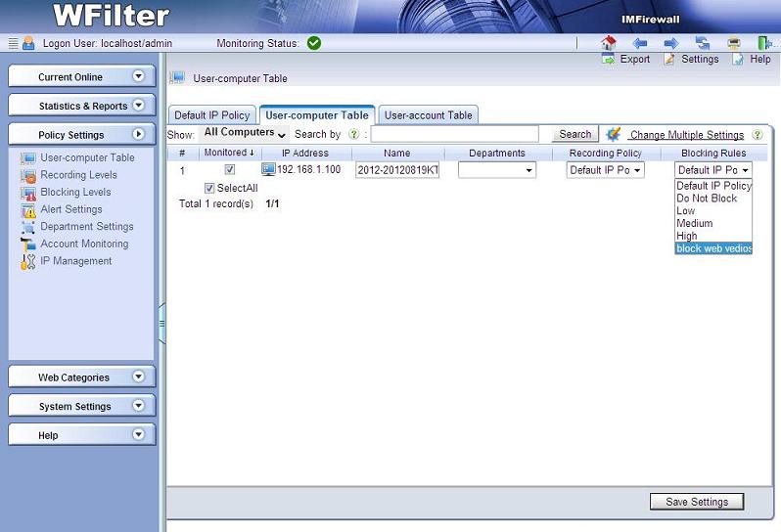The height and width of the screenshot is (532, 781).
Task: Click the menu list icon beside Logon User
Action: click(x=14, y=43)
